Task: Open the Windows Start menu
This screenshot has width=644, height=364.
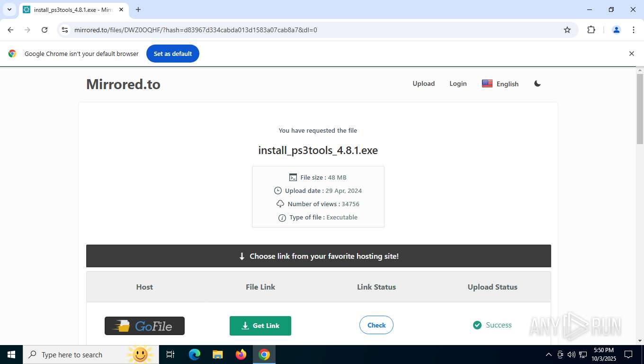Action: tap(11, 355)
